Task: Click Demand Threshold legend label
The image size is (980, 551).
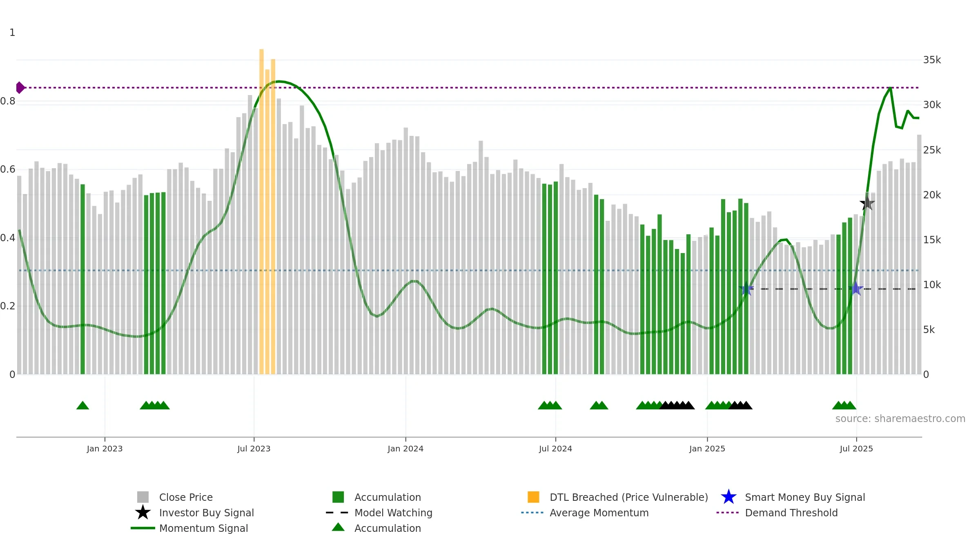Action: point(791,513)
